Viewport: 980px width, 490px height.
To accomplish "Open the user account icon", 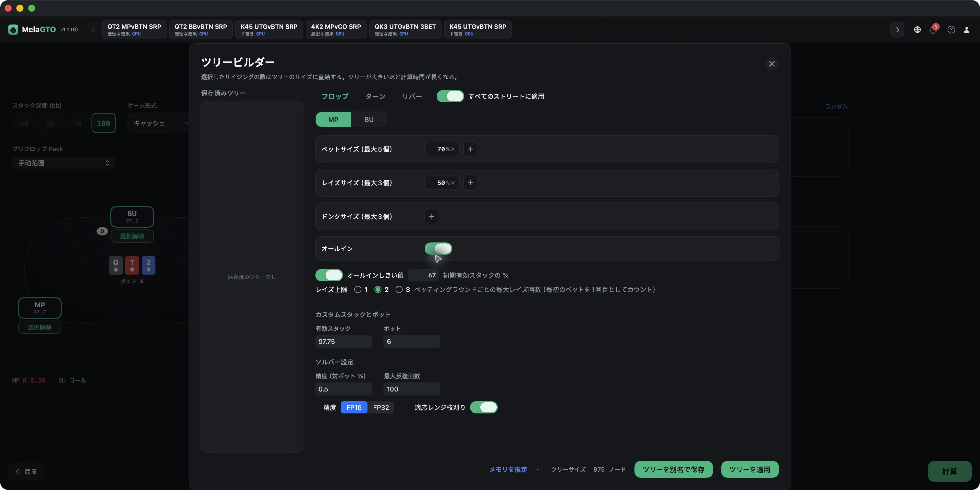I will coord(966,30).
